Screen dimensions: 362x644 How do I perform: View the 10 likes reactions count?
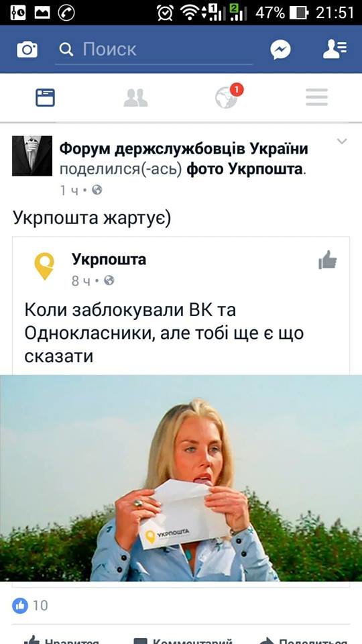click(x=30, y=605)
